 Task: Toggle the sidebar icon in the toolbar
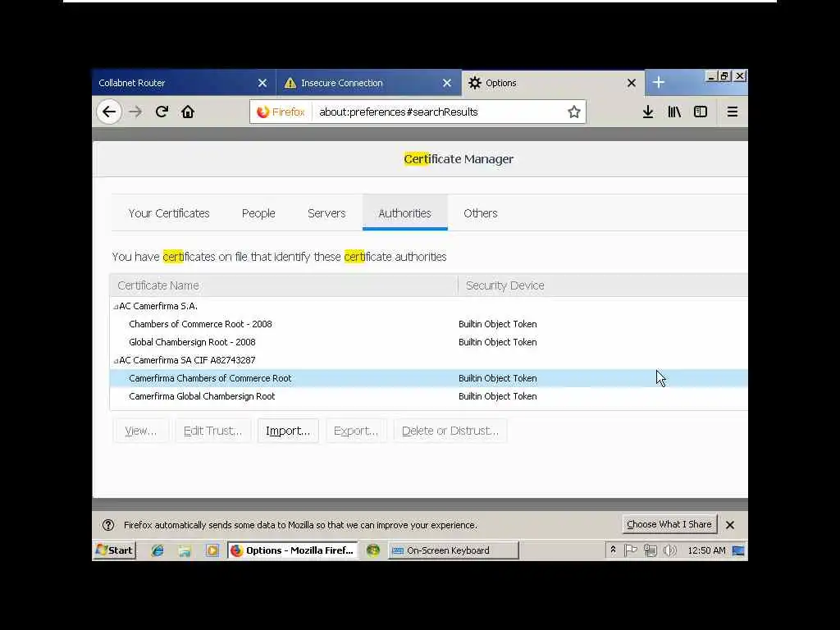[x=701, y=112]
